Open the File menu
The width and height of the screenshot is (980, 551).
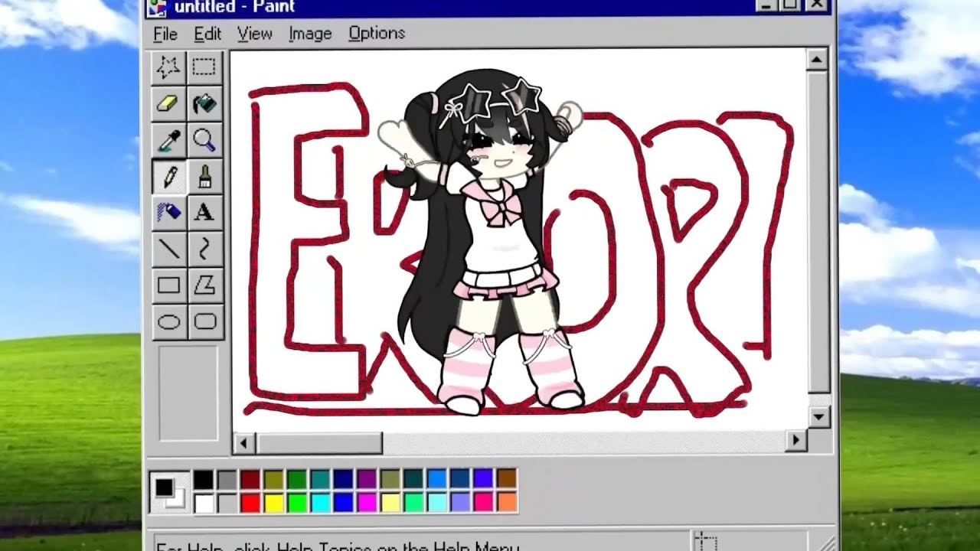coord(165,34)
